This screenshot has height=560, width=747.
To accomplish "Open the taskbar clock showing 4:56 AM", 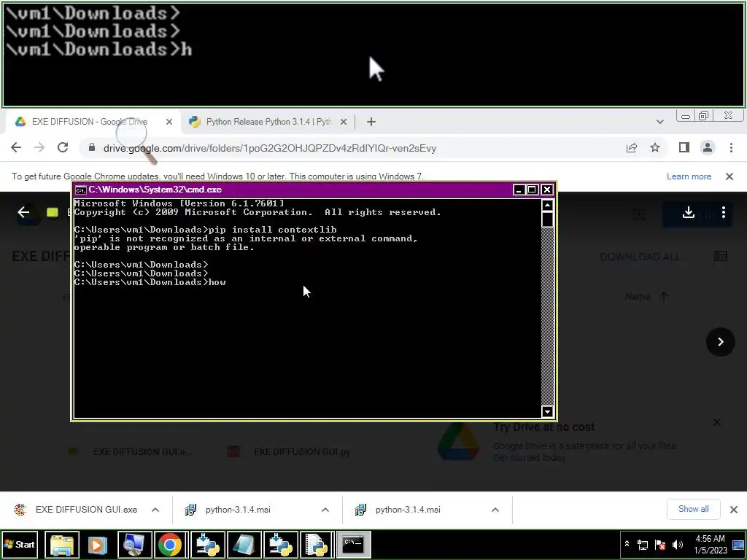I will 711,544.
